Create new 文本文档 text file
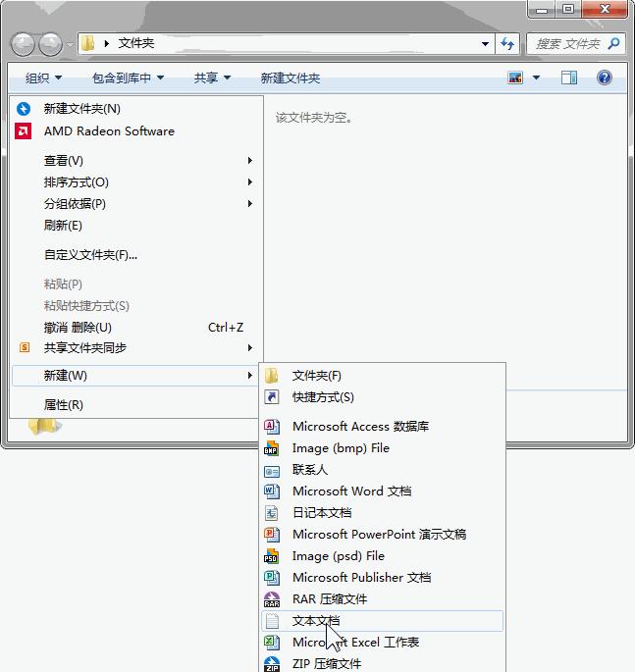The image size is (635, 672). pyautogui.click(x=383, y=621)
